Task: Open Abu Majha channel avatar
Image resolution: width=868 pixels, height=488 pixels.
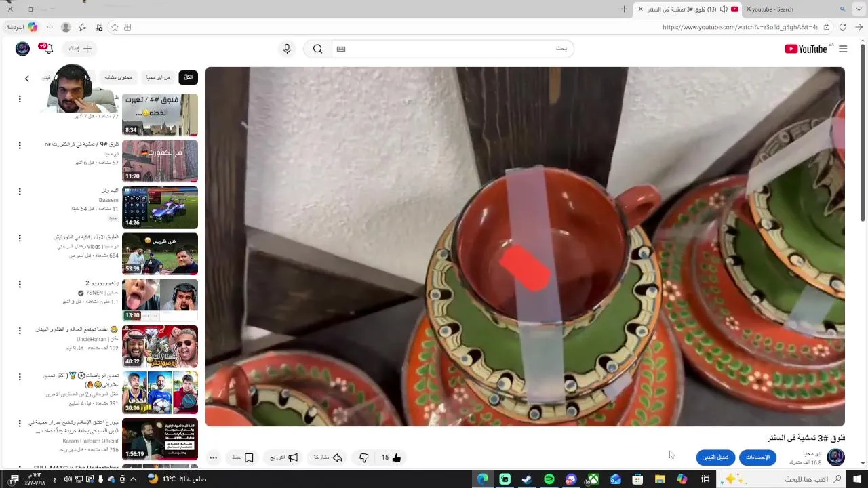Action: 836,457
